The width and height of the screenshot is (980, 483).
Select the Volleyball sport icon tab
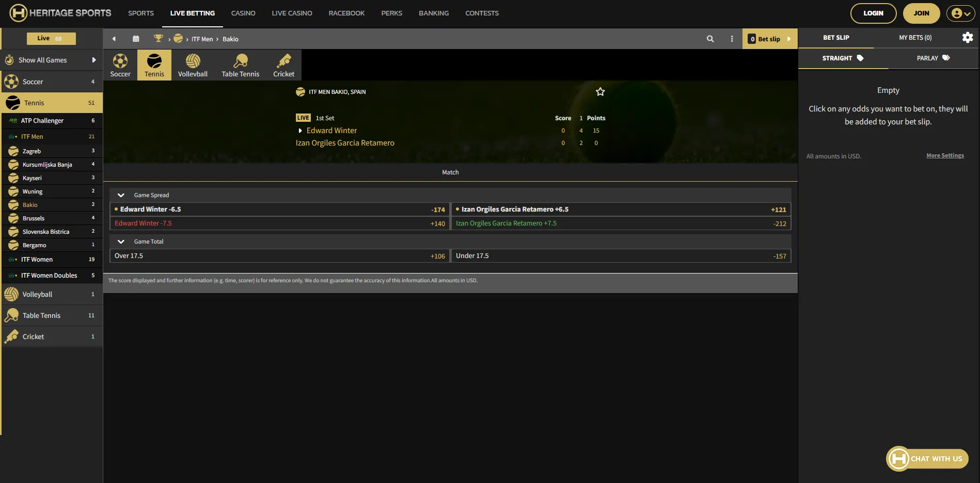[193, 65]
